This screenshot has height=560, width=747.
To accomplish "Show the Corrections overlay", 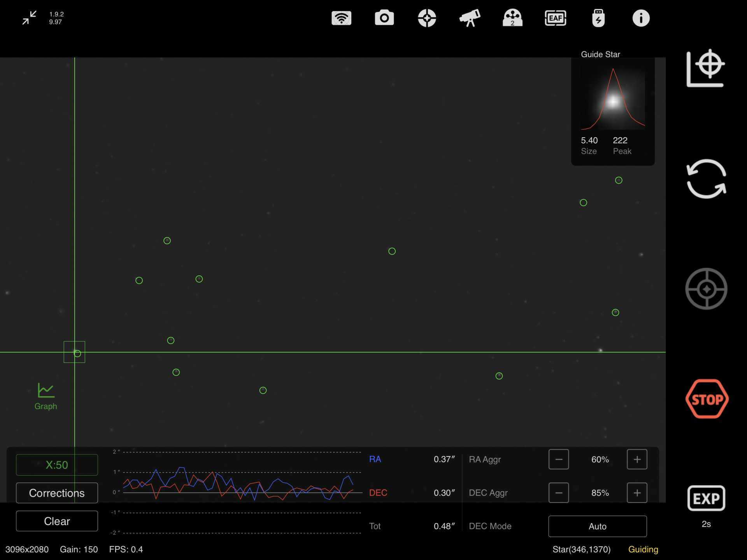I will pos(57,493).
